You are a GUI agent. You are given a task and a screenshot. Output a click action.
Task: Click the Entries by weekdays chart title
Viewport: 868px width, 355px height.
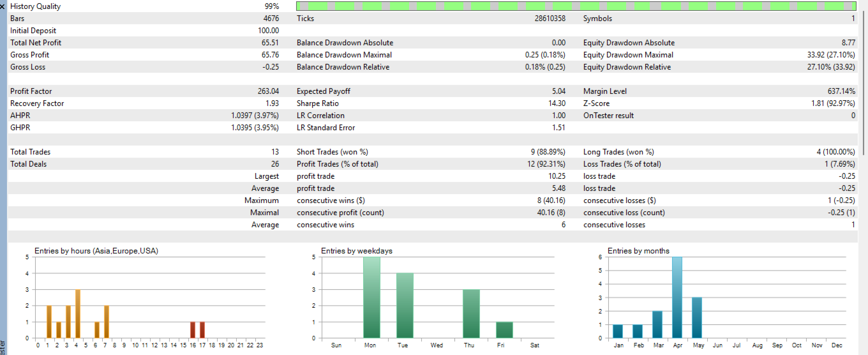point(357,251)
